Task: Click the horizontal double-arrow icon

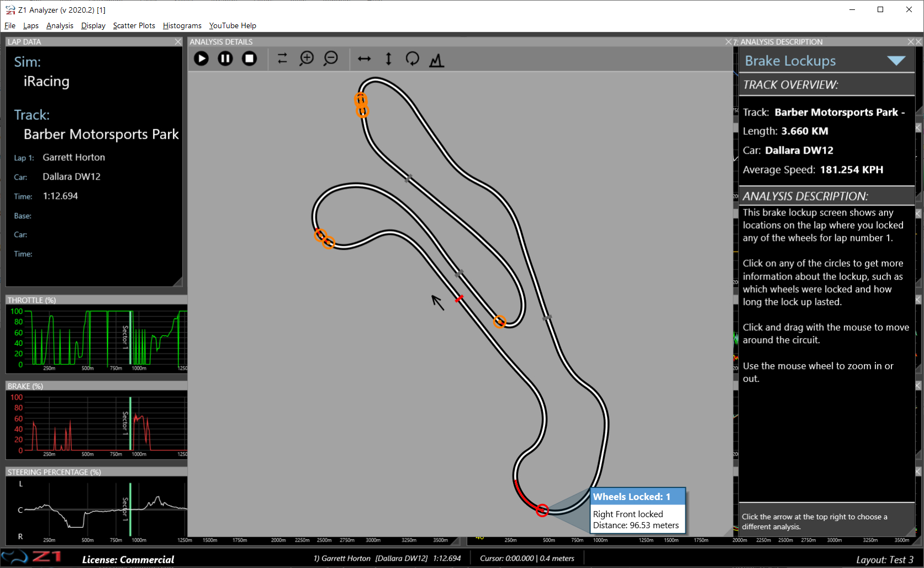Action: click(365, 59)
